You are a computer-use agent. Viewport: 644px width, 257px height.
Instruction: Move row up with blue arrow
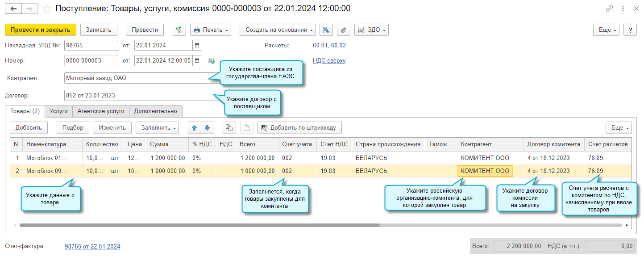[x=194, y=128]
